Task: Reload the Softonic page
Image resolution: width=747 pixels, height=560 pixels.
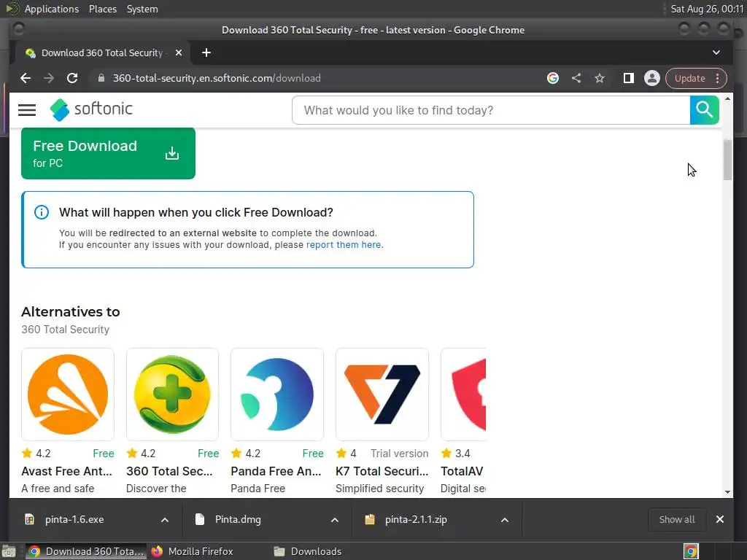Action: [72, 78]
